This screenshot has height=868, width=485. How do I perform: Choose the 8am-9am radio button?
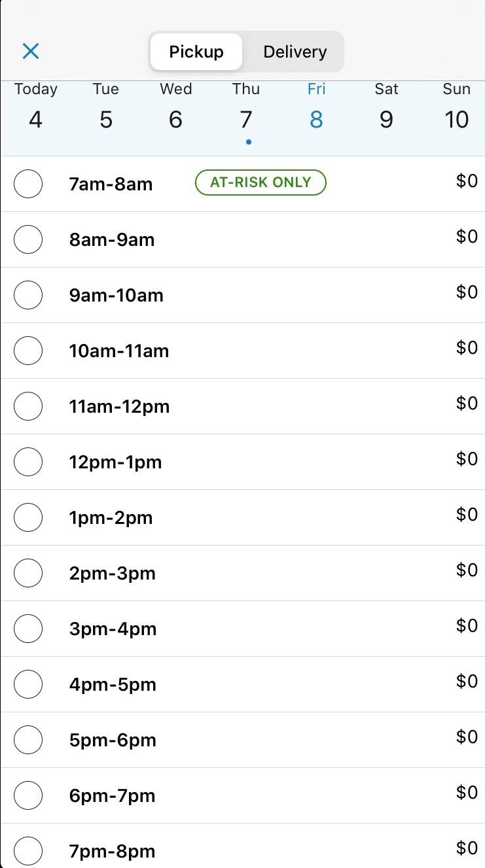[28, 239]
